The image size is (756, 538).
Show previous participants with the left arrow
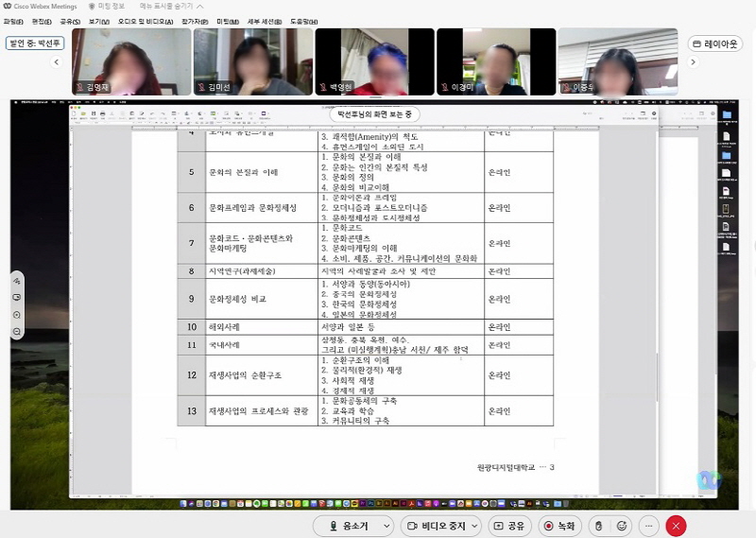(57, 61)
